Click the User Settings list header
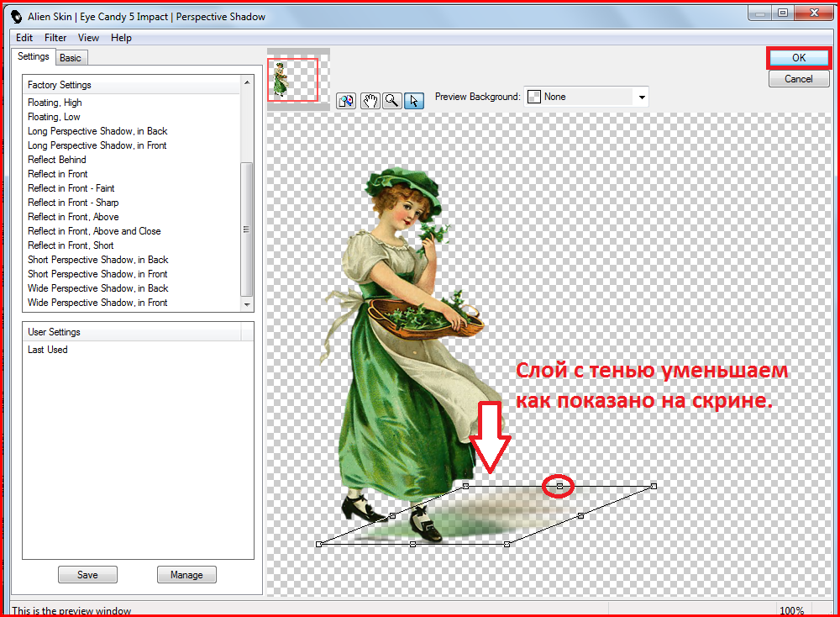This screenshot has height=617, width=840. (132, 332)
